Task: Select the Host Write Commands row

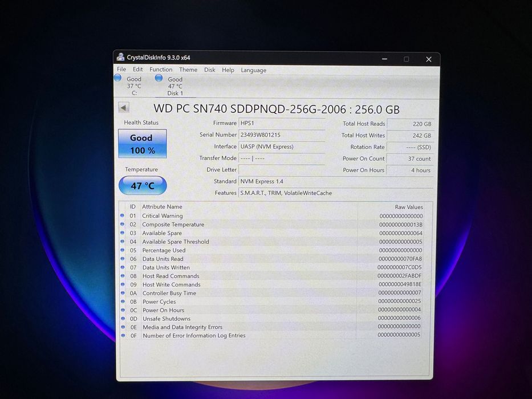Action: pos(272,284)
